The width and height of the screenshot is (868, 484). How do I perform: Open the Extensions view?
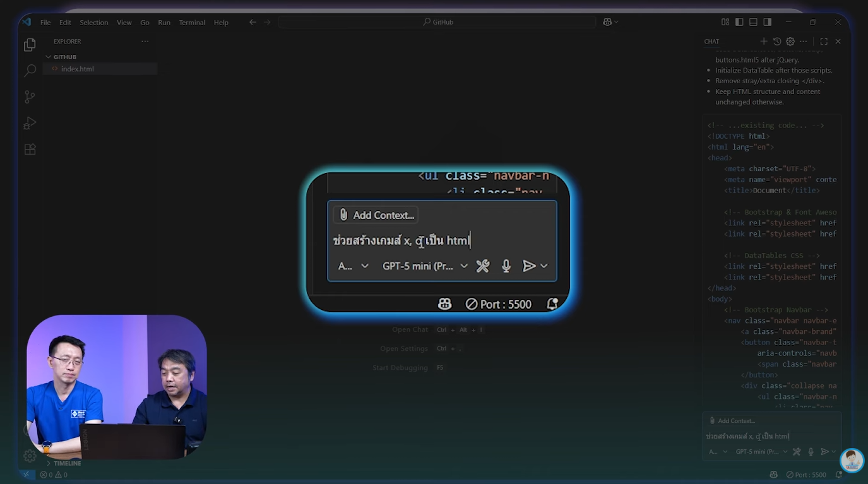[30, 150]
